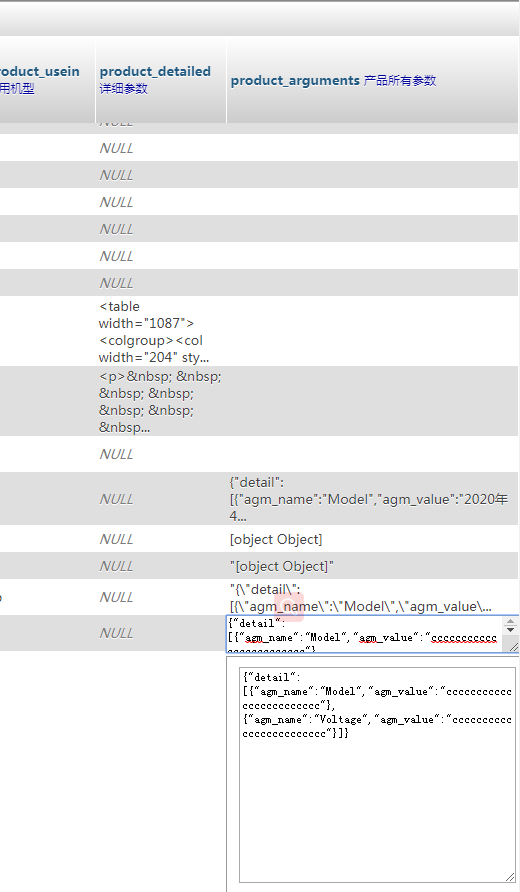Sort by product_arguments column header
This screenshot has height=892, width=520.
point(295,80)
